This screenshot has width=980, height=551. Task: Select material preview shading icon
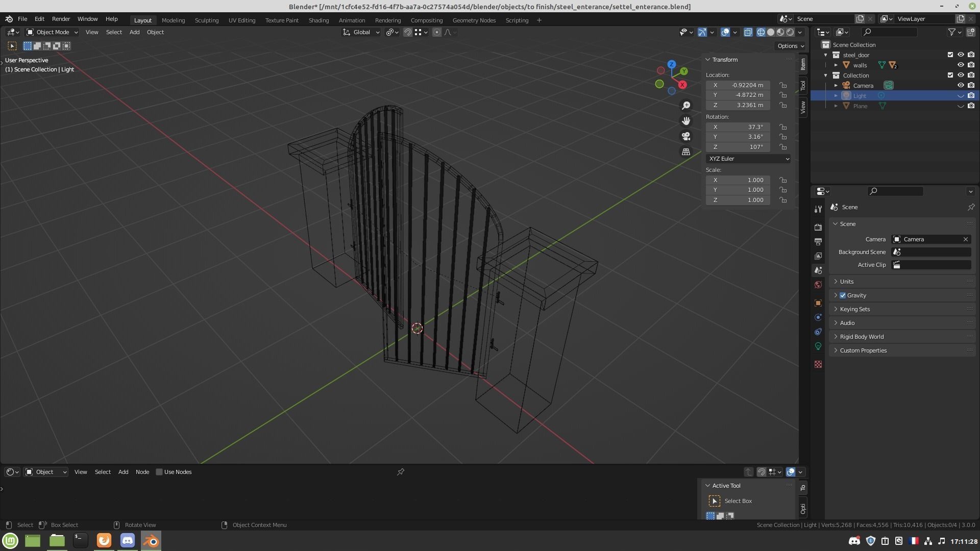(x=780, y=32)
